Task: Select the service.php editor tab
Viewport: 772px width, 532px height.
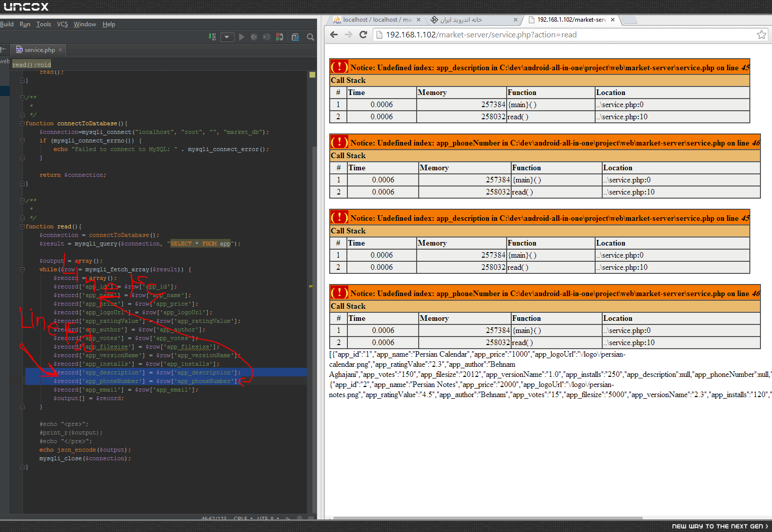Action: (39, 50)
